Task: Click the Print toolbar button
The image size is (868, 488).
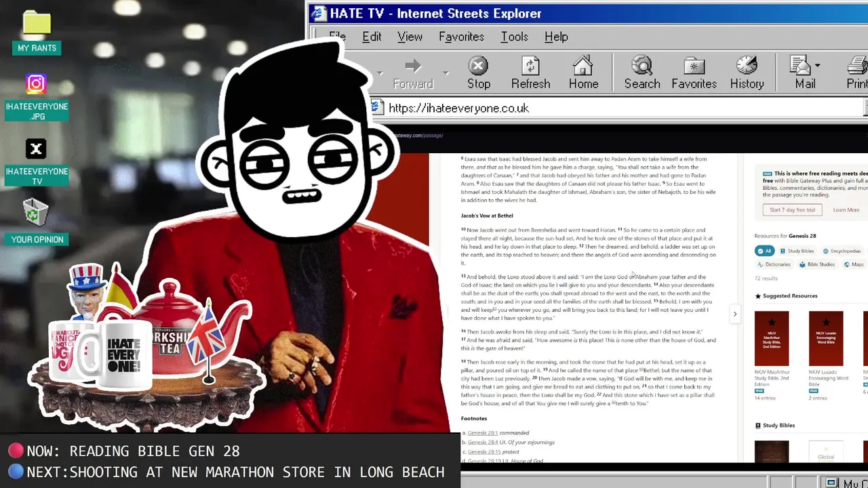Action: (858, 73)
